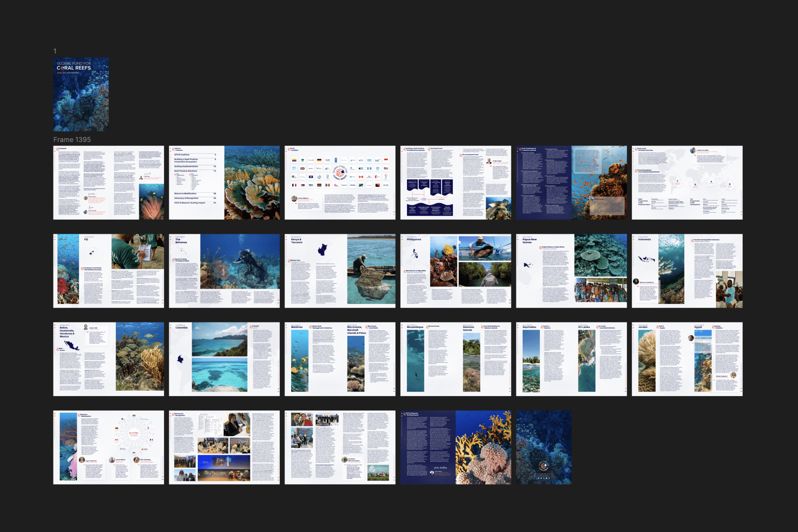Click the Kenya & Tanzania spread
Image resolution: width=798 pixels, height=532 pixels.
coord(340,271)
